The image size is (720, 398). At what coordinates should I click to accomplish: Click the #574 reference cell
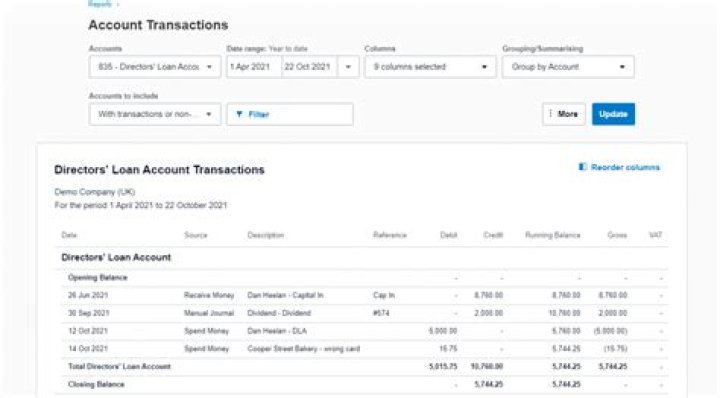pyautogui.click(x=381, y=313)
